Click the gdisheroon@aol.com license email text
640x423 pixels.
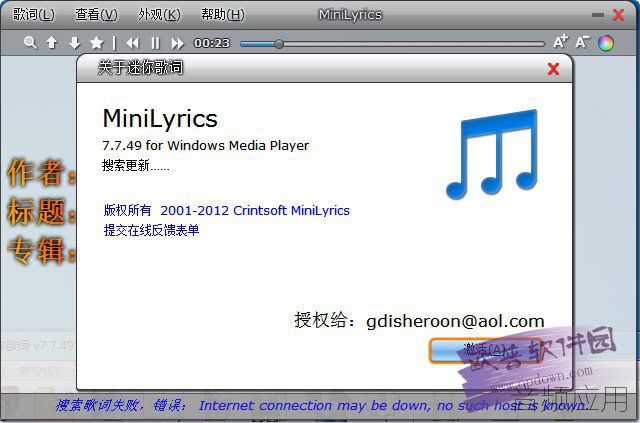tap(456, 321)
